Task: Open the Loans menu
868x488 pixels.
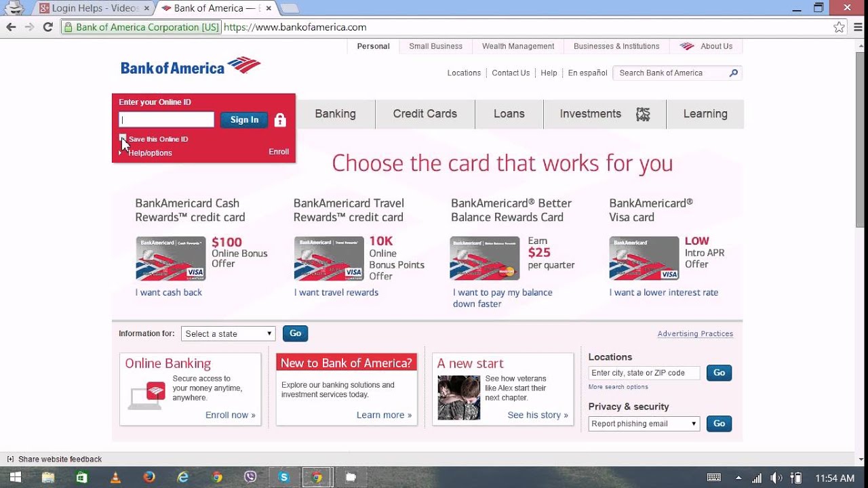Action: [509, 114]
